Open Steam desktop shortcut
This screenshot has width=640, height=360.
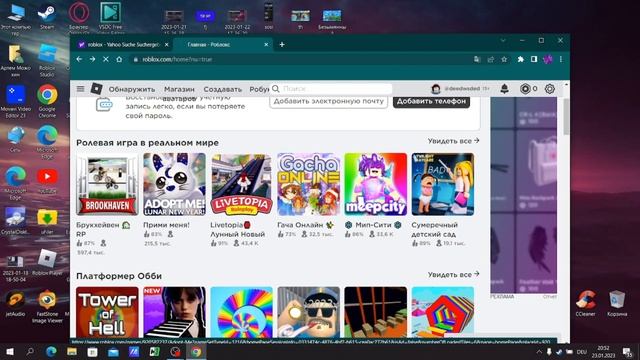(x=47, y=16)
